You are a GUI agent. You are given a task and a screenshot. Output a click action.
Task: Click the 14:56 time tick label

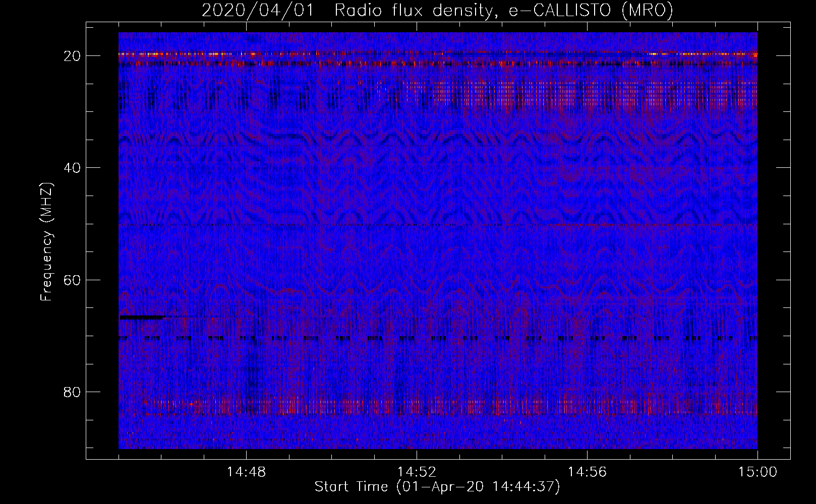click(x=587, y=472)
